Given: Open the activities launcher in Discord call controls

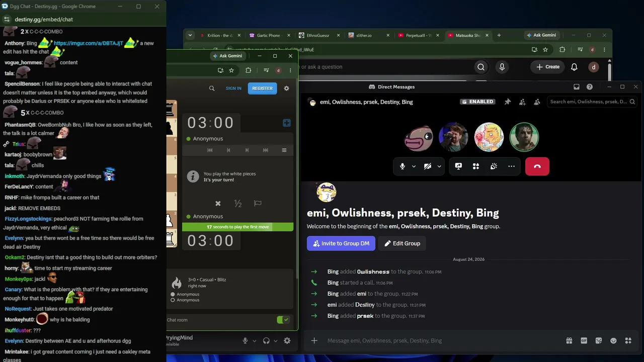Looking at the screenshot, I should click(476, 166).
